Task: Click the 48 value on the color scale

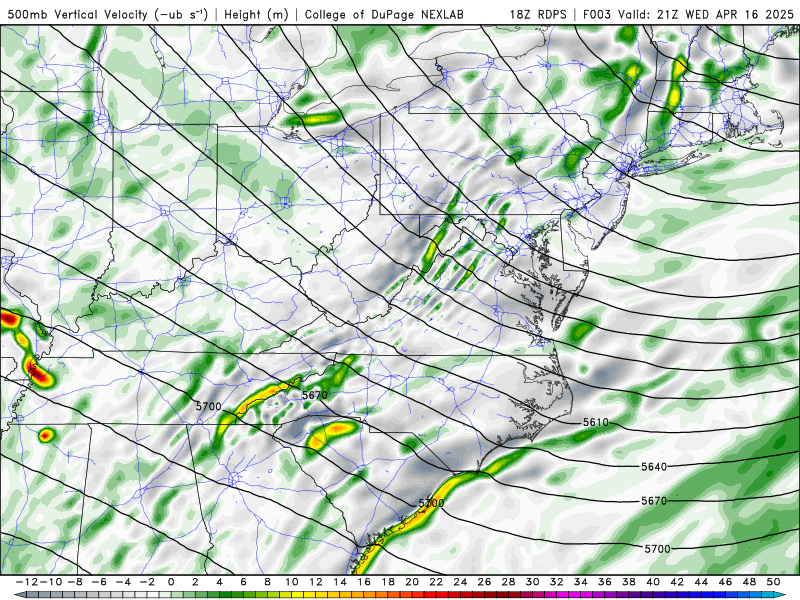Action: tap(749, 582)
